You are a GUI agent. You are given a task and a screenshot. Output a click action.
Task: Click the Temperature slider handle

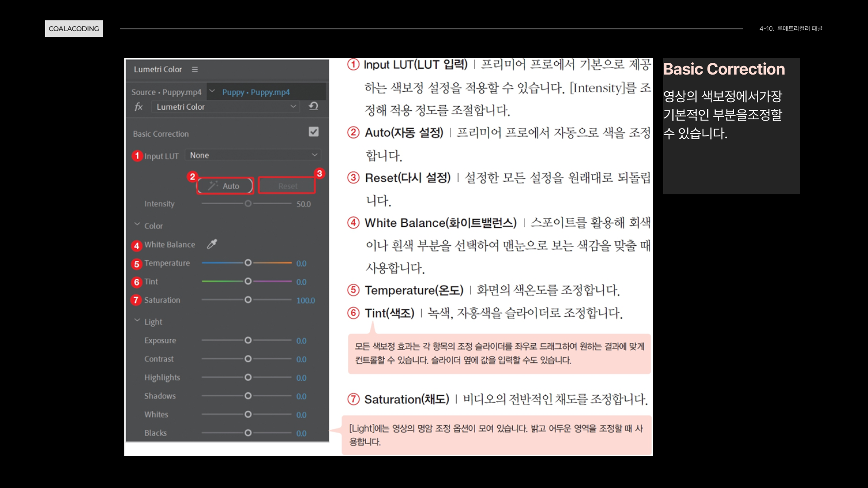tap(248, 263)
